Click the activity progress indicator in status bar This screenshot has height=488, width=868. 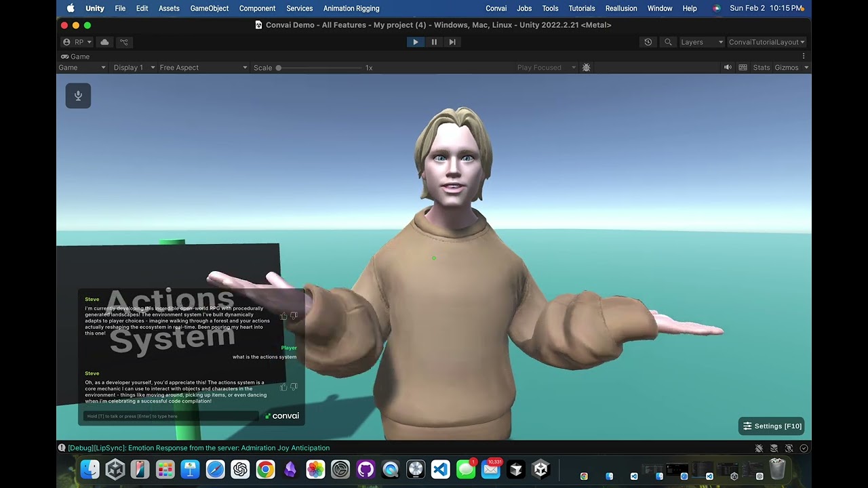(804, 448)
